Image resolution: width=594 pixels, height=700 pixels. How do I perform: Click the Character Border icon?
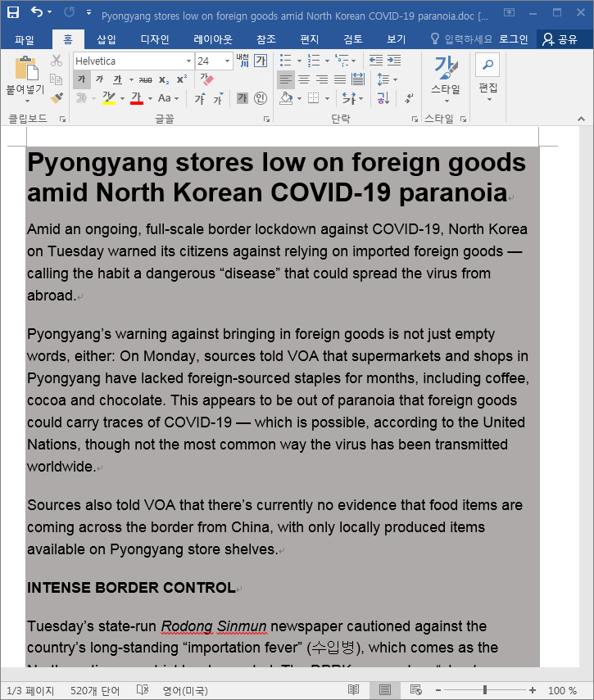point(261,61)
